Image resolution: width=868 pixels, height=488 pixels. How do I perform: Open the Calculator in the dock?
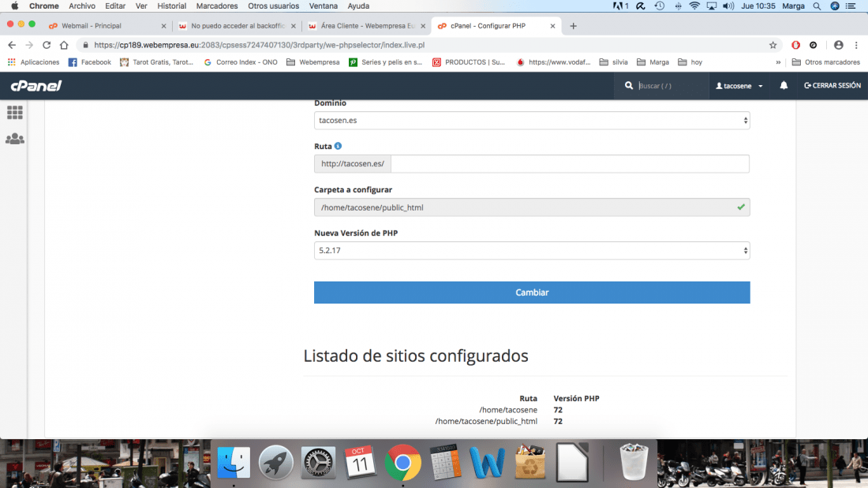coord(446,463)
